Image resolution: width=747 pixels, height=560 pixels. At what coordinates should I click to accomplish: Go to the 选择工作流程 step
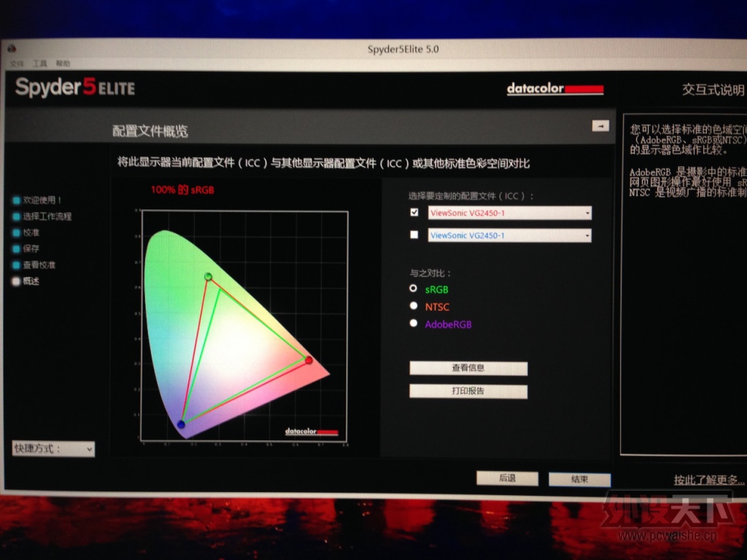42,216
